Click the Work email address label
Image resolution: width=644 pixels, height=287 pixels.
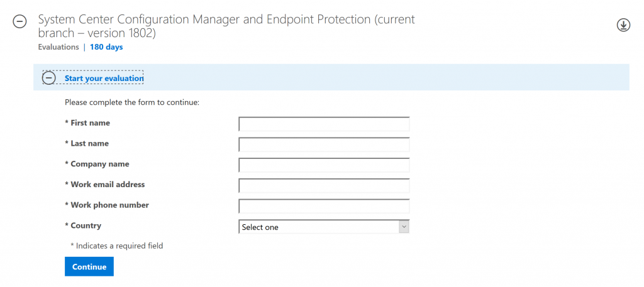[x=105, y=185]
